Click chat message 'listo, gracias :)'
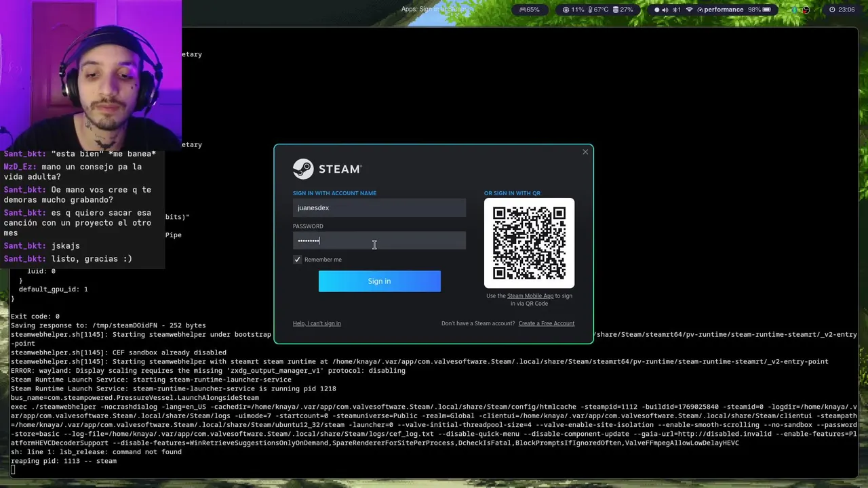This screenshot has height=488, width=868. click(x=68, y=259)
